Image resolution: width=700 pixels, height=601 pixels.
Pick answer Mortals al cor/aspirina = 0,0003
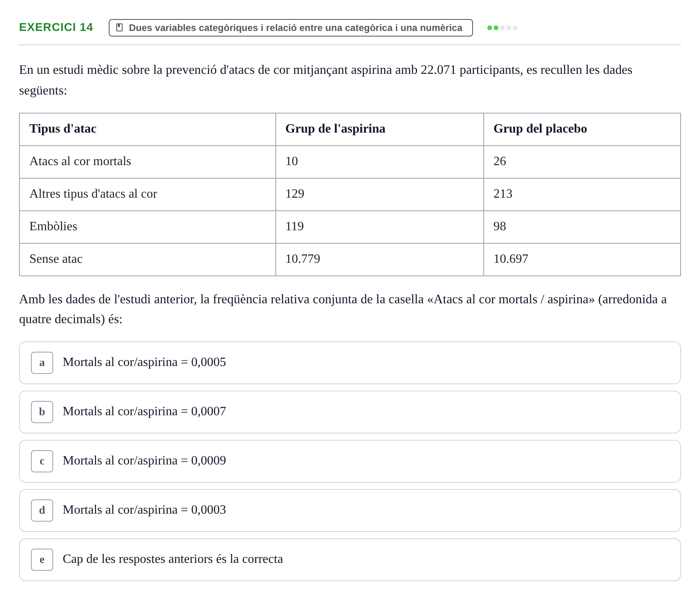350,510
